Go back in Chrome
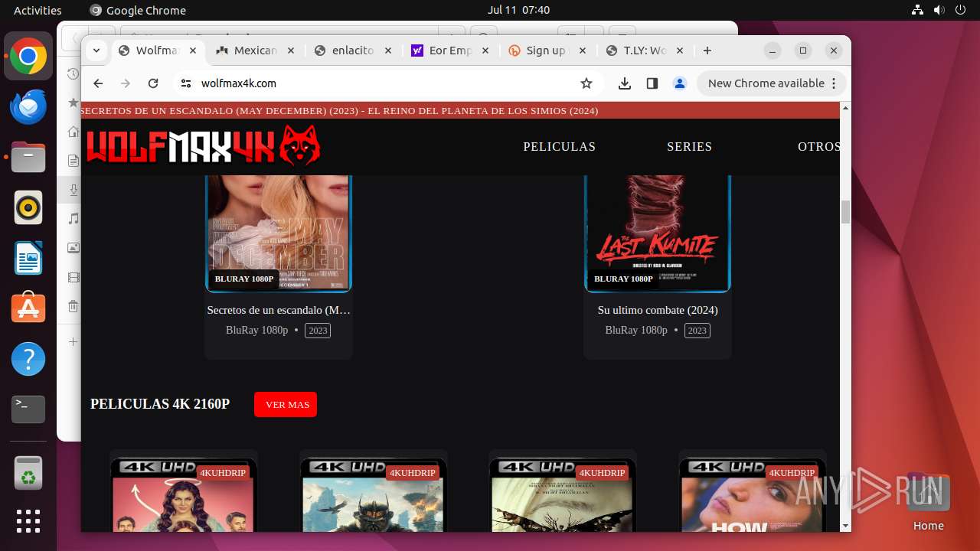Image resolution: width=980 pixels, height=551 pixels. pyautogui.click(x=98, y=83)
